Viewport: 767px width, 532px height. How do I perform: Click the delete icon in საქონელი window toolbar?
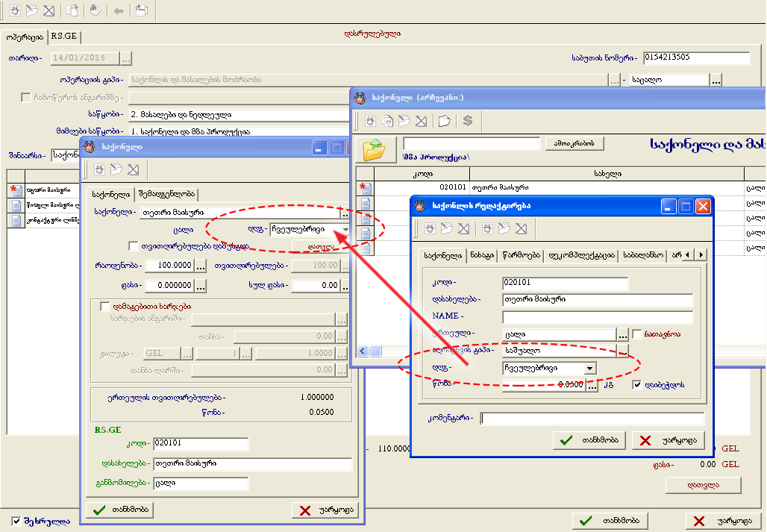coord(133,169)
